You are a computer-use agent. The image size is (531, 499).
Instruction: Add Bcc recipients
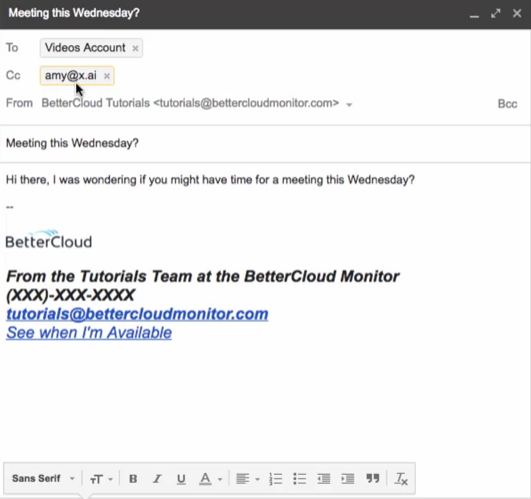[x=507, y=104]
